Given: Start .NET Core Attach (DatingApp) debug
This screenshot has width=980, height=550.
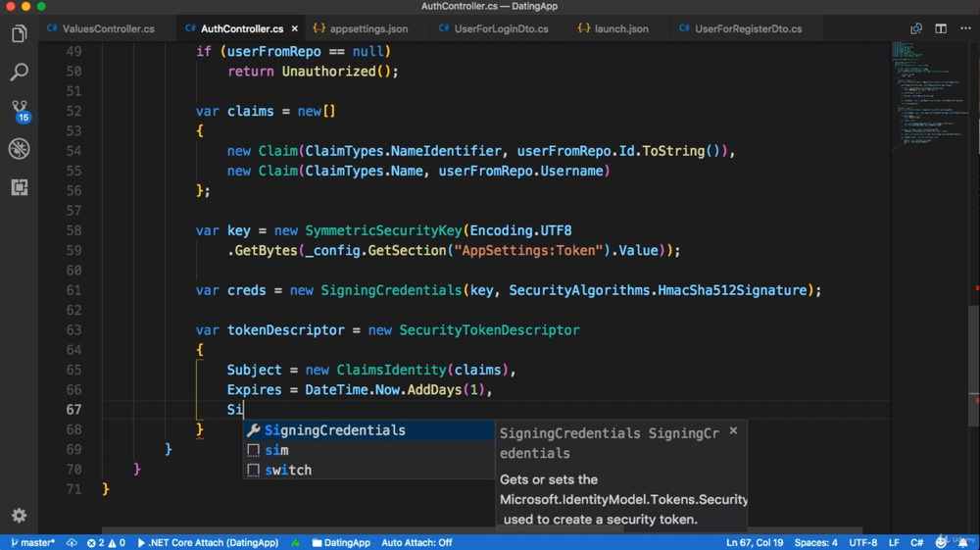Looking at the screenshot, I should click(x=208, y=542).
